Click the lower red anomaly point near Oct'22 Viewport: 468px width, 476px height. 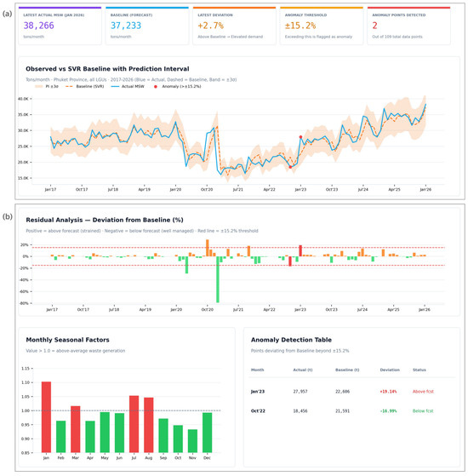[290, 167]
